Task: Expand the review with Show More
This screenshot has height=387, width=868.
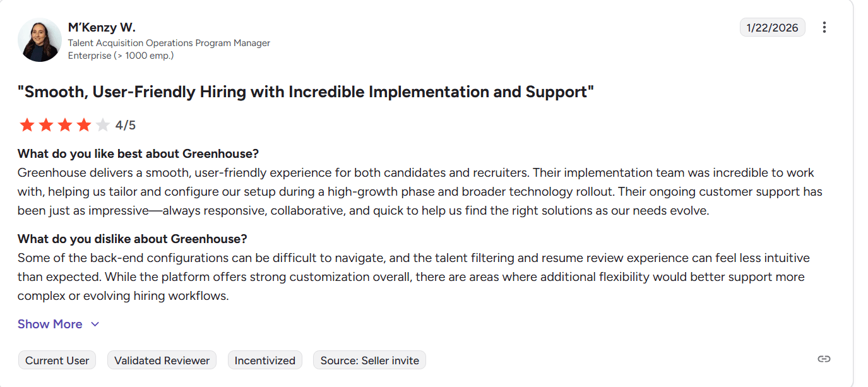Action: (x=50, y=324)
